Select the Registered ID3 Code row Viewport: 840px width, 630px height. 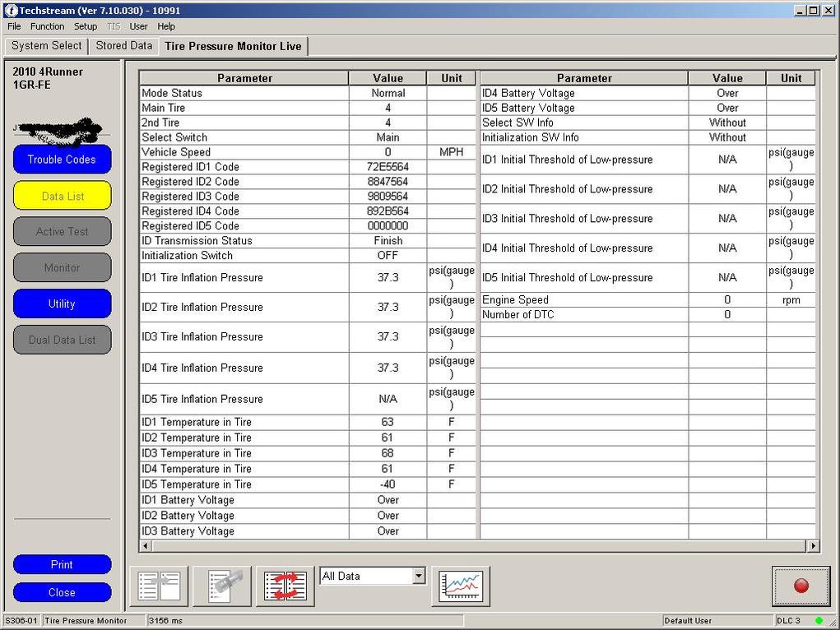[x=308, y=197]
